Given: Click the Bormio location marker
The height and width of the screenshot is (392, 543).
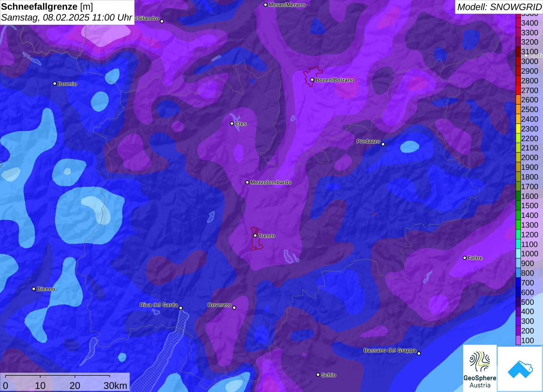Looking at the screenshot, I should [55, 83].
